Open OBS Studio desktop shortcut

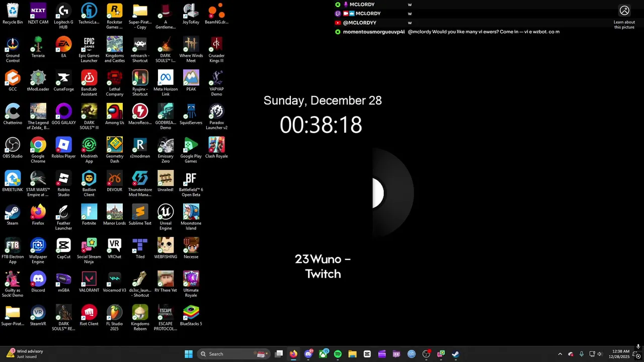coord(13,148)
